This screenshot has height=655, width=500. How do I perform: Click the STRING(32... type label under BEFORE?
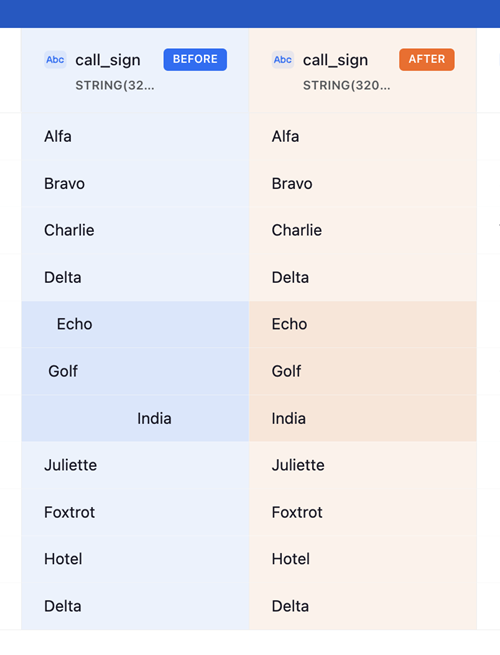(115, 85)
